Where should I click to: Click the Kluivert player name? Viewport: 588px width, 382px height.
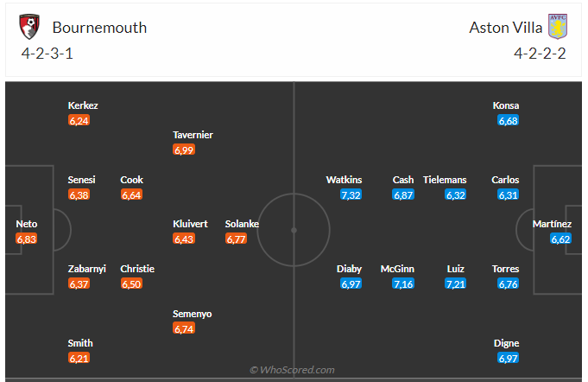pyautogui.click(x=190, y=224)
